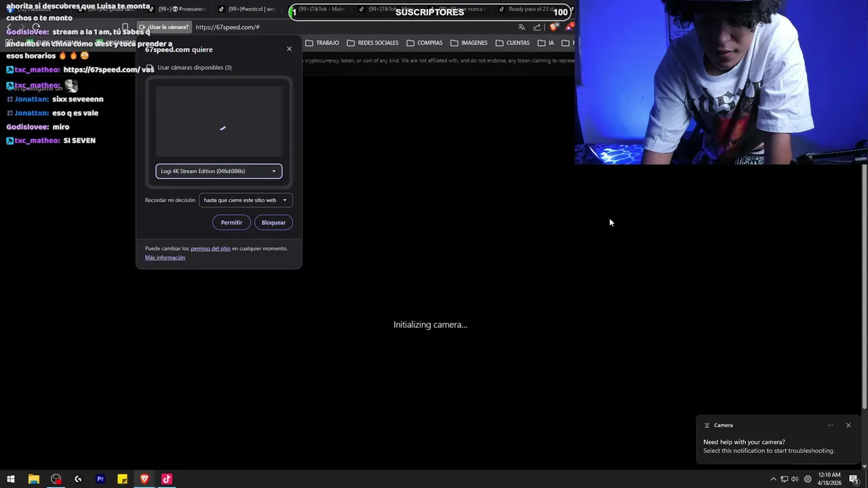868x488 pixels.
Task: Click the volume speaker icon in tray
Action: pos(795,479)
